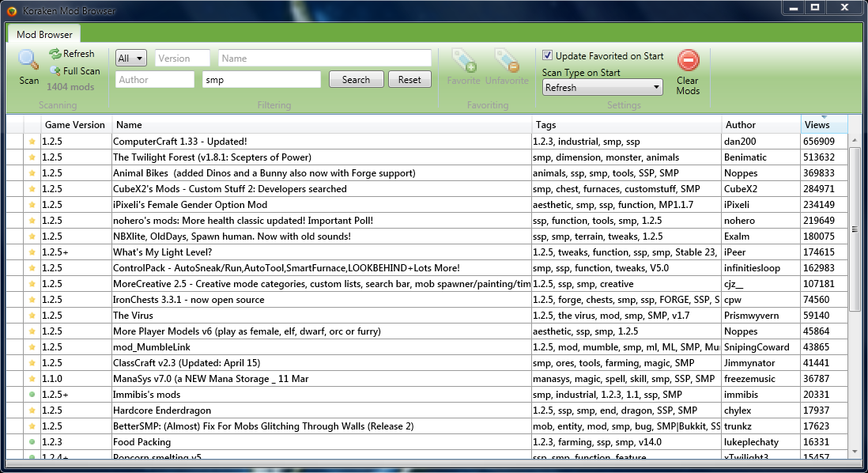The height and width of the screenshot is (473, 868).
Task: Click the scrollbar up arrow of mod list
Action: tap(854, 140)
